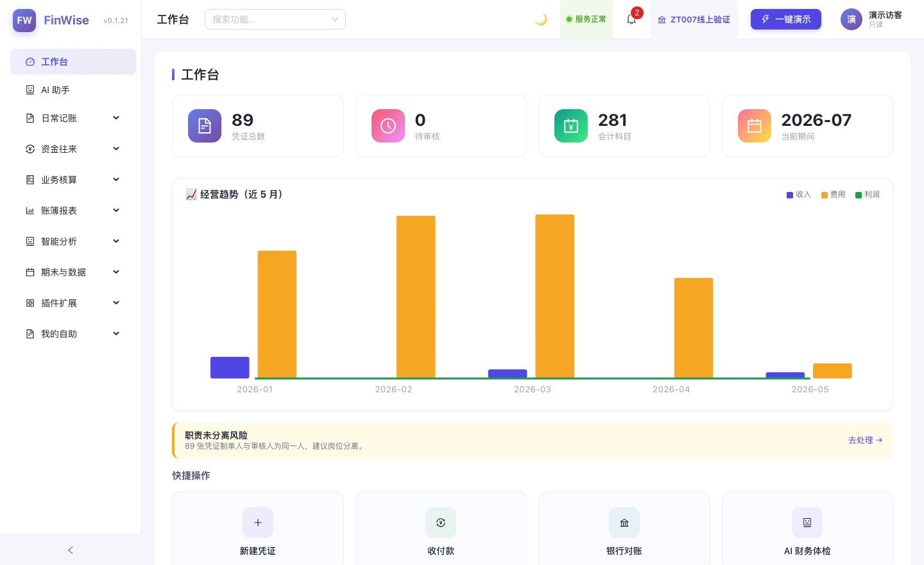Click the 待审核 clock icon
Screen dimensions: 924x565
(x=388, y=126)
